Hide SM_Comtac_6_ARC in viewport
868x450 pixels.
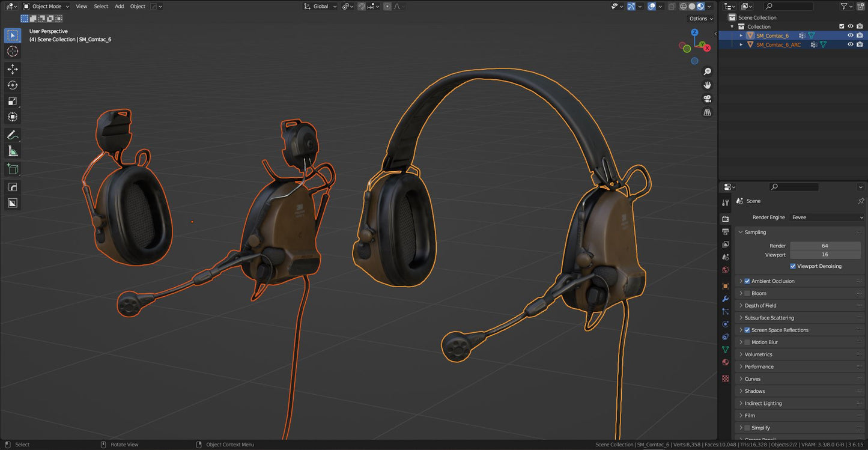(x=850, y=44)
